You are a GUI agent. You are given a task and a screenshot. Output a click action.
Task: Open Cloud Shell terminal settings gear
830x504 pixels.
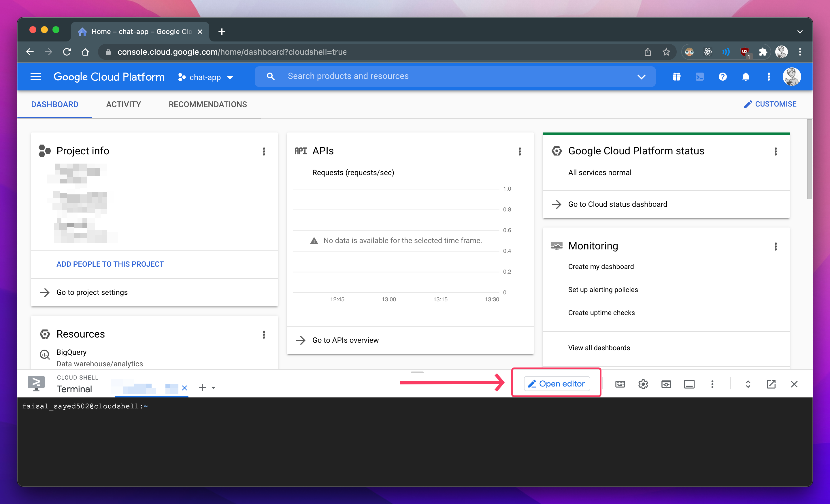coord(643,384)
